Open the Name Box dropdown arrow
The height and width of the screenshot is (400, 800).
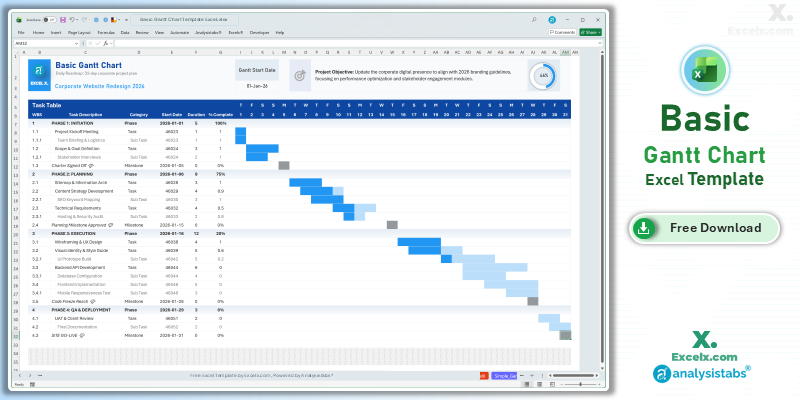coord(77,43)
